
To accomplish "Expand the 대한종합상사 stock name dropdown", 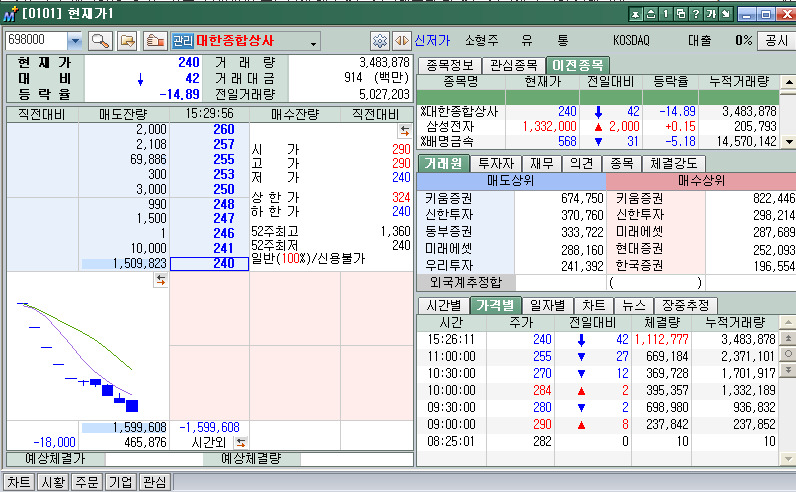I will tap(313, 44).
